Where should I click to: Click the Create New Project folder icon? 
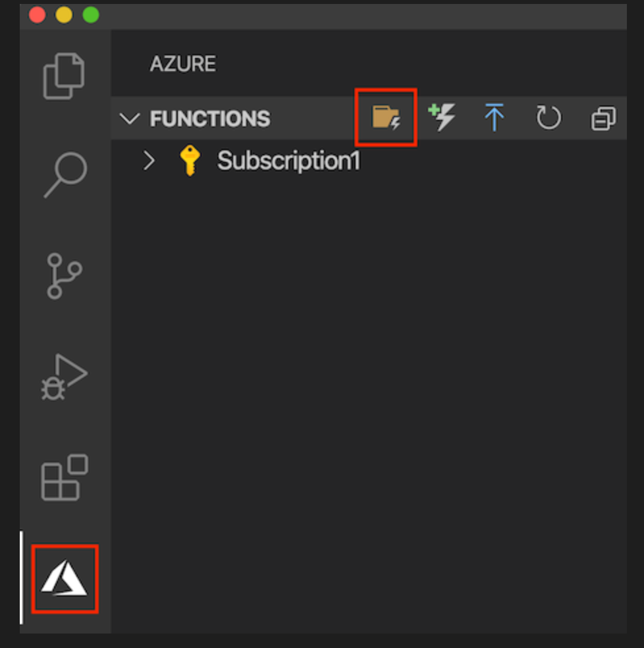386,118
